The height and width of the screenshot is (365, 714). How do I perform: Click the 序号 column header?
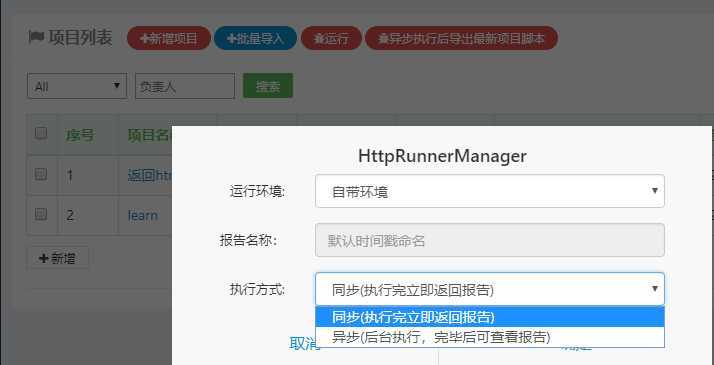click(x=80, y=135)
